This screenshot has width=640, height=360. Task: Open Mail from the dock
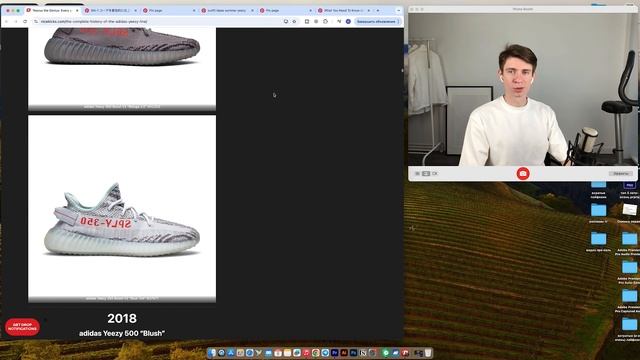pyautogui.click(x=269, y=353)
